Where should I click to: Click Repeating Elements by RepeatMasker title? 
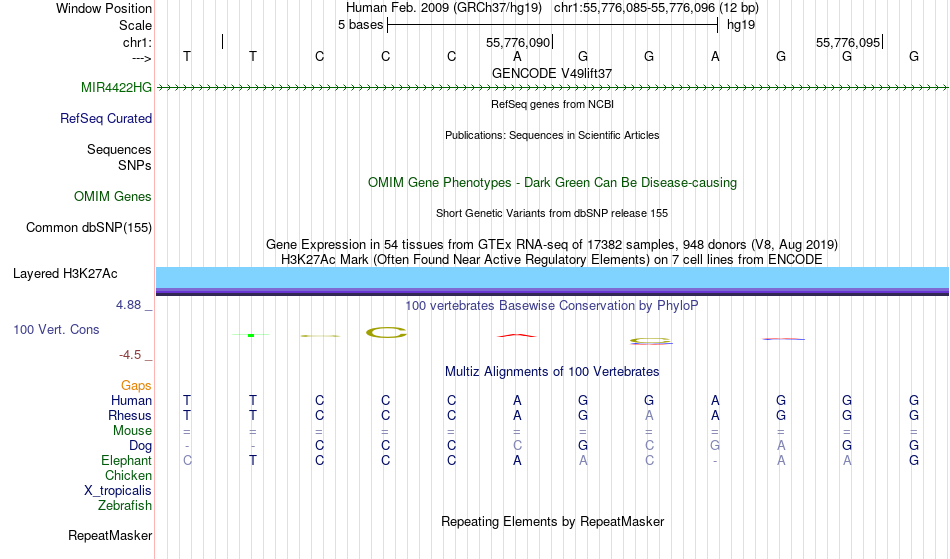point(553,521)
